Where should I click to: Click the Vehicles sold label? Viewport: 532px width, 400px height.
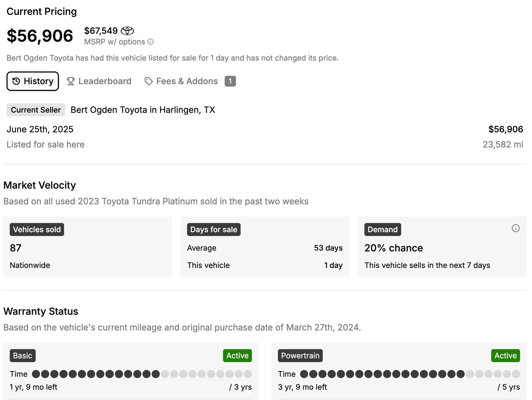37,229
